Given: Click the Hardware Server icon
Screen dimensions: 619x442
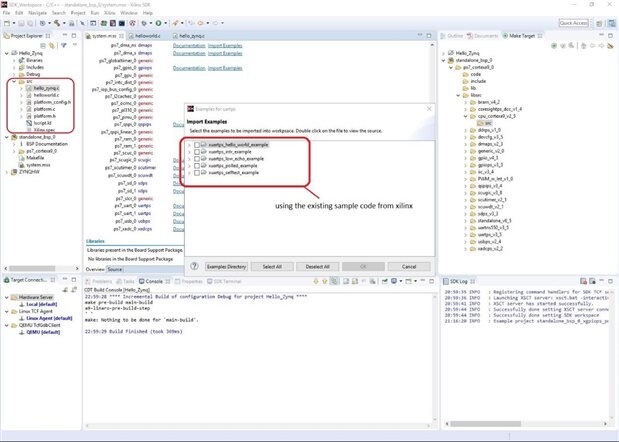Looking at the screenshot, I should (14, 298).
